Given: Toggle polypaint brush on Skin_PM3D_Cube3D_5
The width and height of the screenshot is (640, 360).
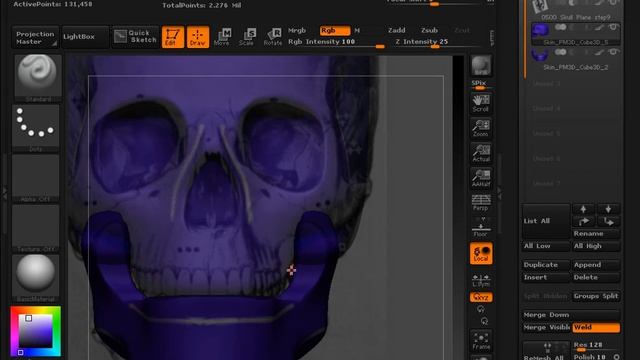Looking at the screenshot, I should 599,28.
